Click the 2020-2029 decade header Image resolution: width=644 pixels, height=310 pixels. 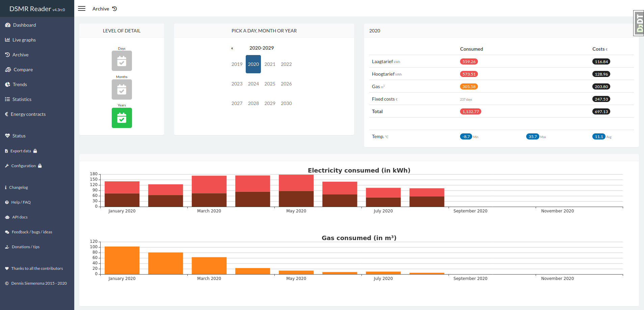point(262,48)
